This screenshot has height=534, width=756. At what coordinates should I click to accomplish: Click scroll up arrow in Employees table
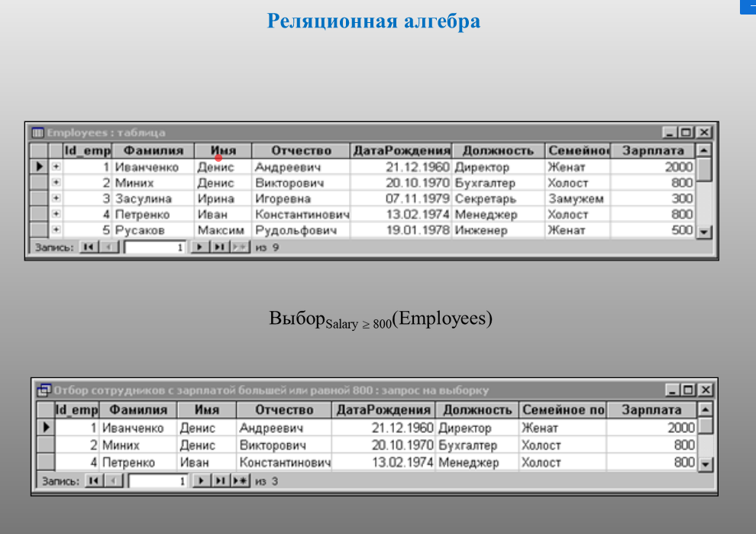pos(703,150)
